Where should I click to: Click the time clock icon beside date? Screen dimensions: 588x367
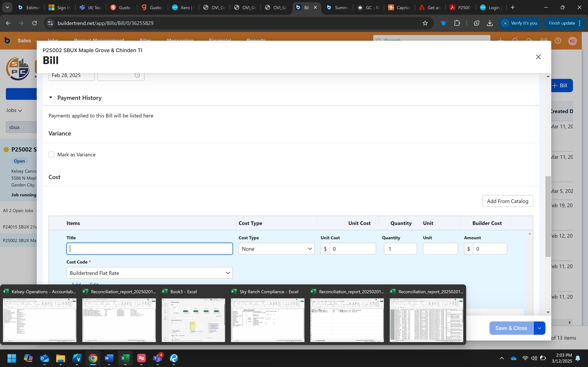(x=137, y=75)
